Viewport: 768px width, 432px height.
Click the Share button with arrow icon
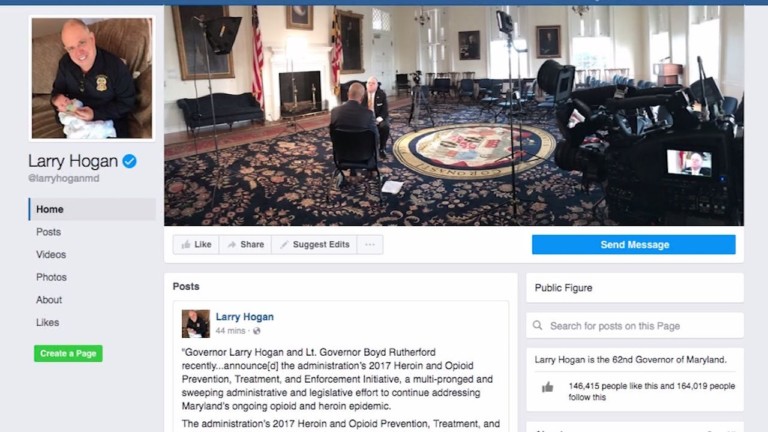coord(245,244)
